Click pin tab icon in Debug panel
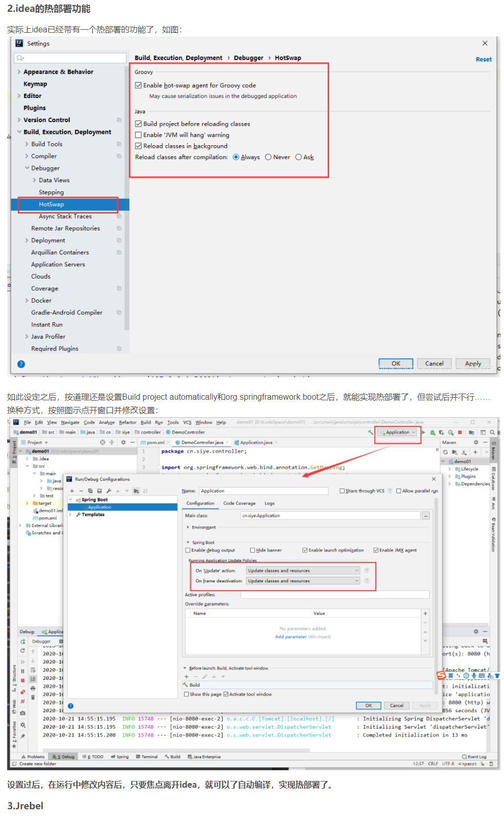Viewport: 504px width, 820px height. point(23,736)
